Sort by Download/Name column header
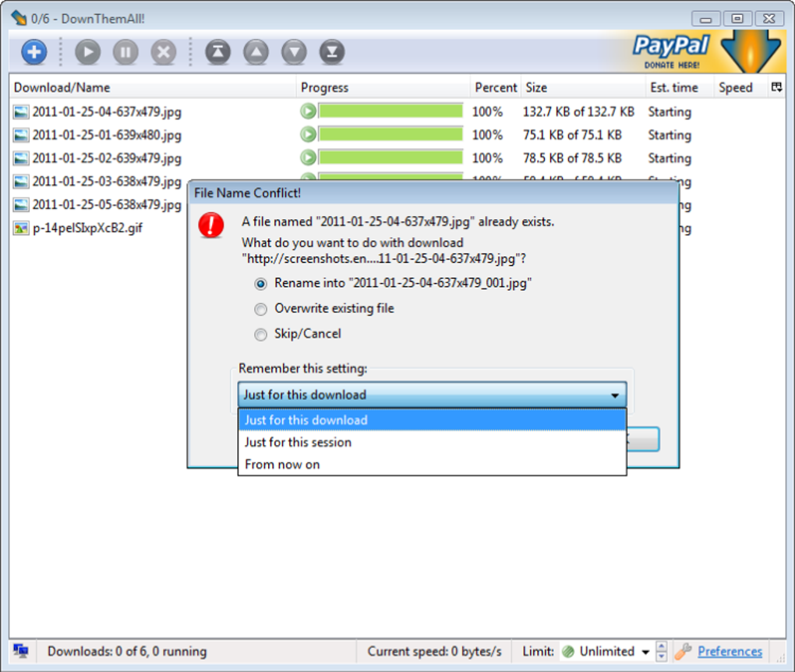The width and height of the screenshot is (795, 672). (x=152, y=87)
